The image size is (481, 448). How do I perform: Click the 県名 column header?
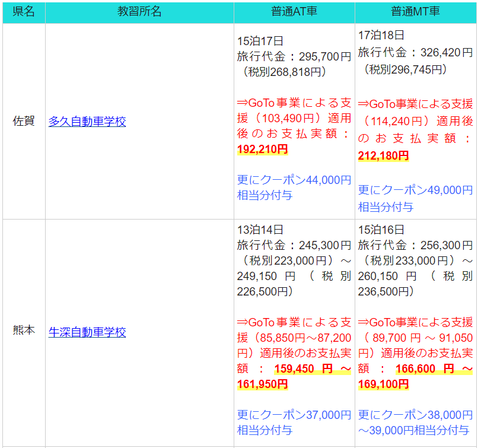click(x=24, y=12)
